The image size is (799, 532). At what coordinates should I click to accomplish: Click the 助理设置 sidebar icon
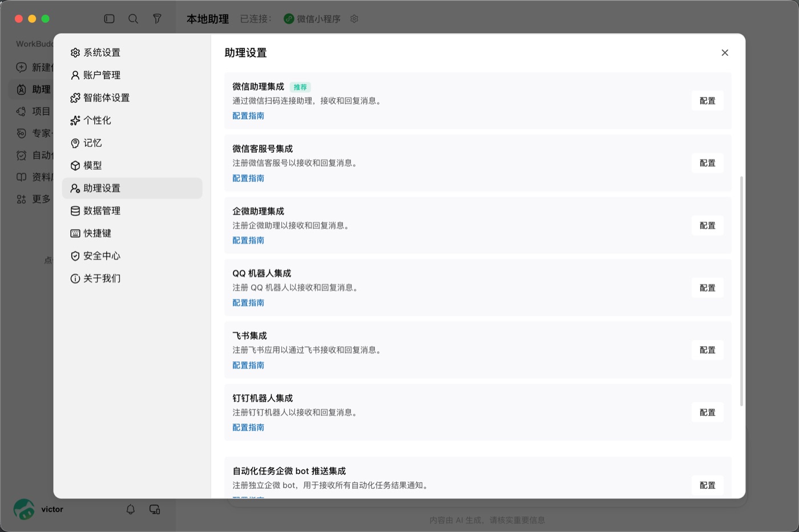75,188
